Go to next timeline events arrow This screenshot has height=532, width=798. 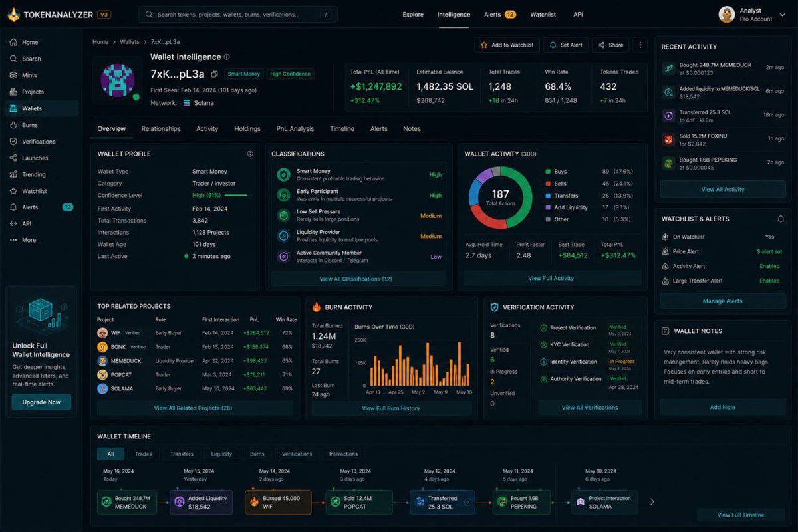click(x=652, y=502)
